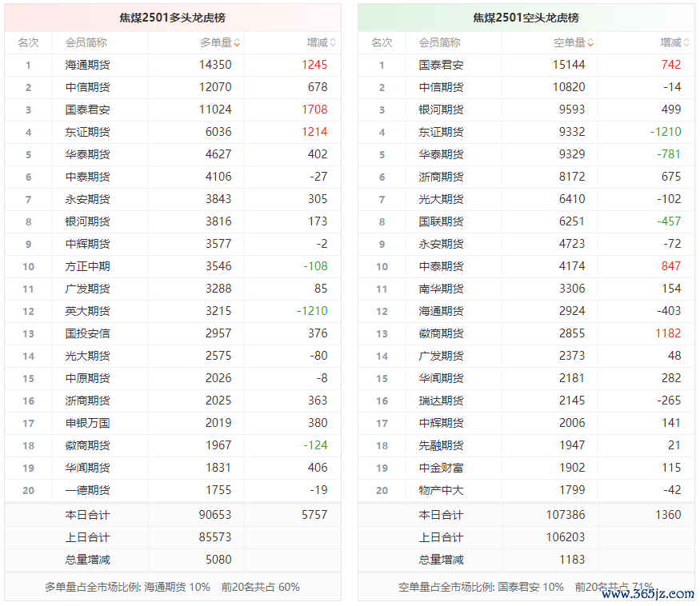Click red change value 1245
This screenshot has height=606, width=700.
tap(314, 65)
